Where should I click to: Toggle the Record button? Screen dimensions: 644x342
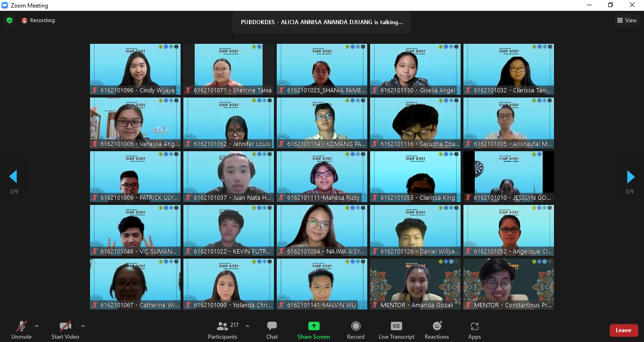tap(355, 330)
